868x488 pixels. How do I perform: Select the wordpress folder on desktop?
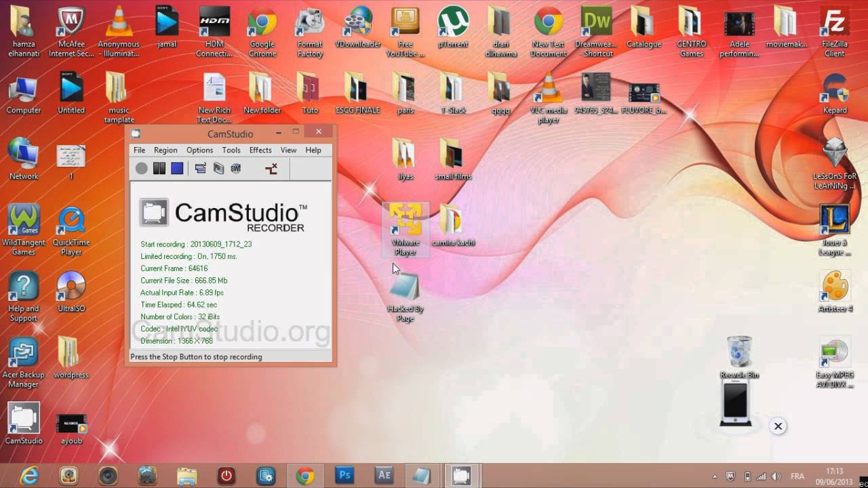(71, 358)
